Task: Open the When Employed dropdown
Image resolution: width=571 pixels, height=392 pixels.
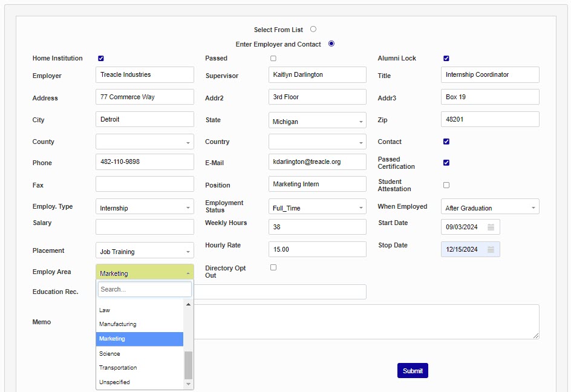Action: click(490, 207)
